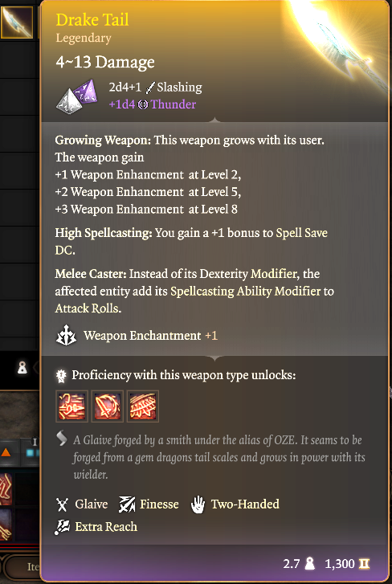
Task: Click the damage dice icon
Action: click(x=77, y=96)
